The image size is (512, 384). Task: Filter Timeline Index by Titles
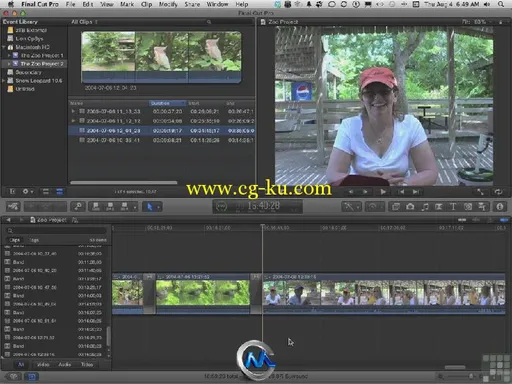click(x=87, y=364)
